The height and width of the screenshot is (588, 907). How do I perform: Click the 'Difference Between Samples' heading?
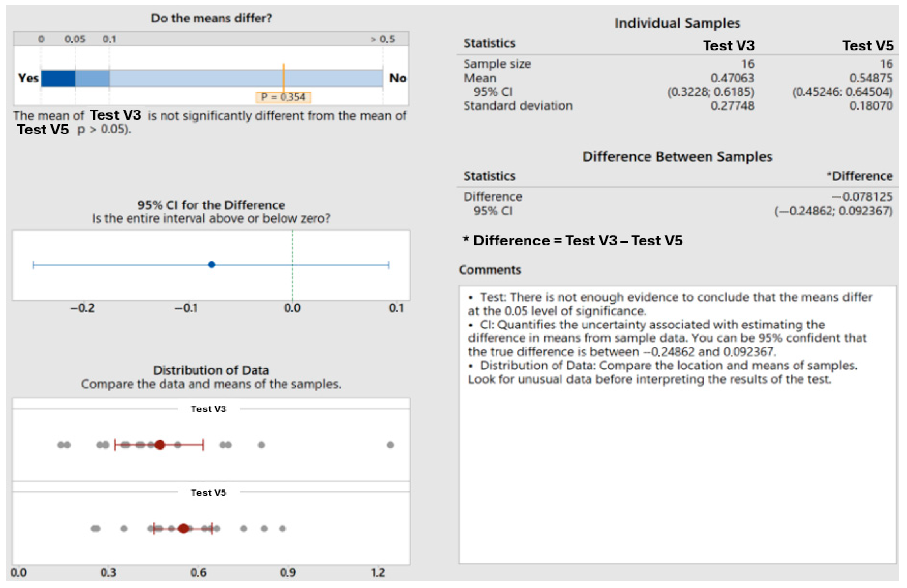tap(677, 157)
